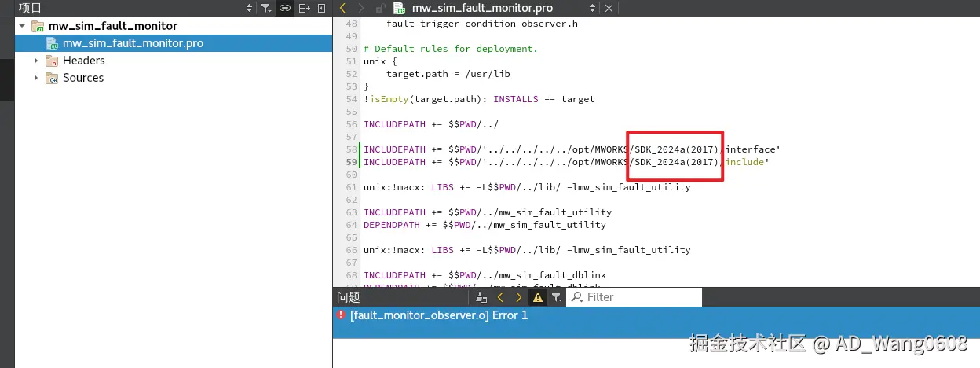Close the mw_sim_fault_monitor.pro editor document
Image resolution: width=980 pixels, height=368 pixels.
coord(609,8)
